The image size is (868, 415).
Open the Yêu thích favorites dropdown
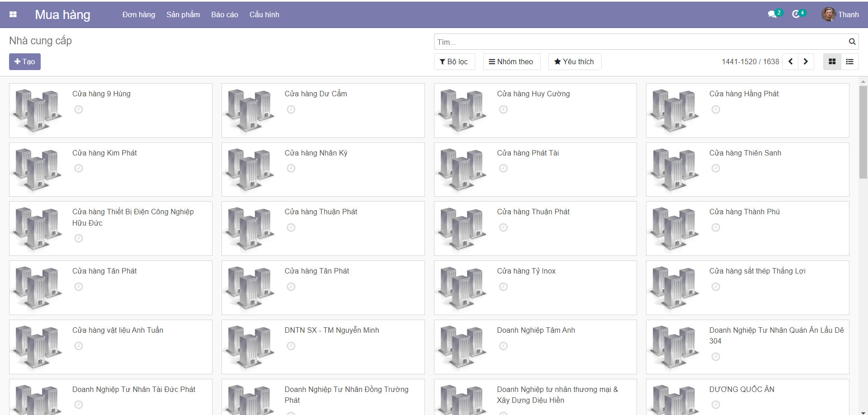pyautogui.click(x=574, y=61)
